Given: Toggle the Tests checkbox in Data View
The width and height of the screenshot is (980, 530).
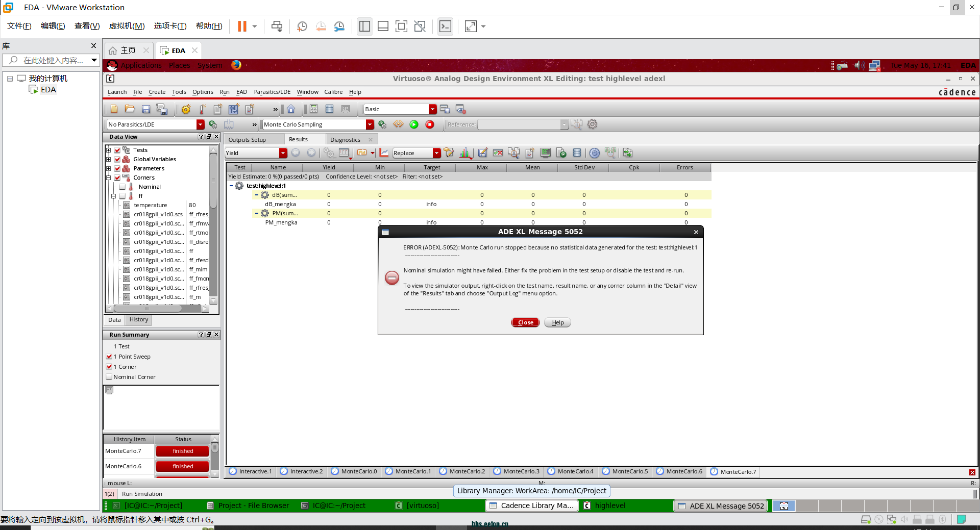Looking at the screenshot, I should pyautogui.click(x=117, y=150).
